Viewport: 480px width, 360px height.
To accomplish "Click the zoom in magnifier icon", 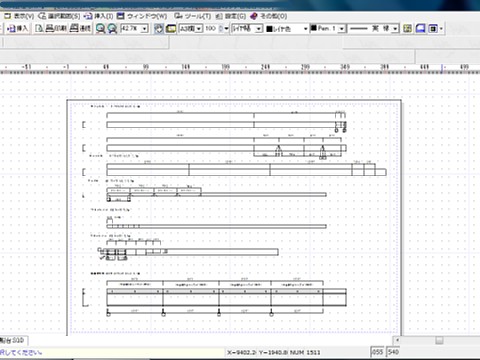I will (x=100, y=29).
